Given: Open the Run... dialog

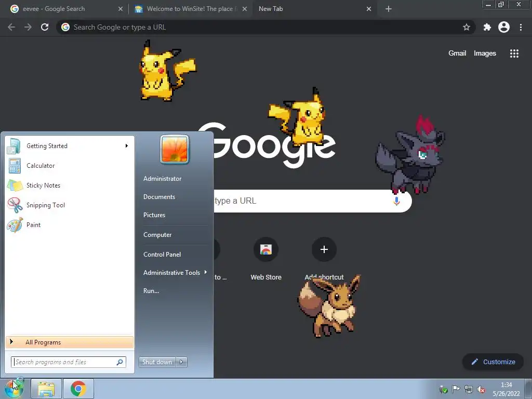Looking at the screenshot, I should (151, 291).
